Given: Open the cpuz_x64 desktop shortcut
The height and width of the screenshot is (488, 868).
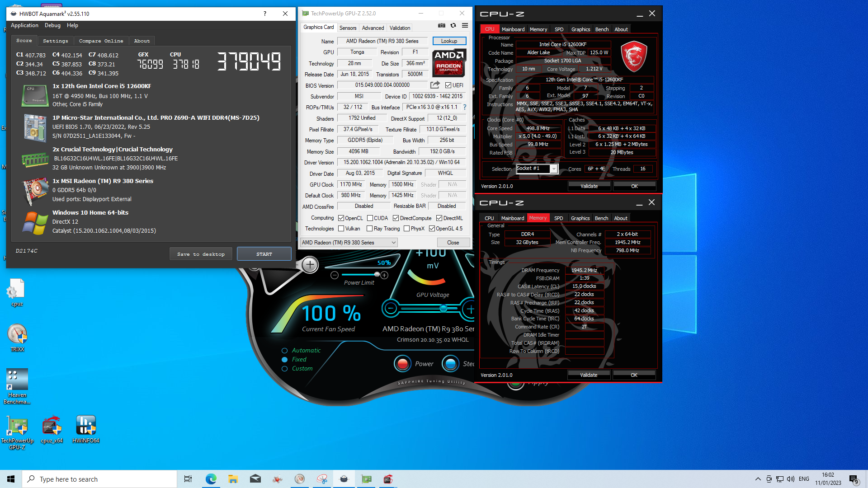Looking at the screenshot, I should pos(52,429).
